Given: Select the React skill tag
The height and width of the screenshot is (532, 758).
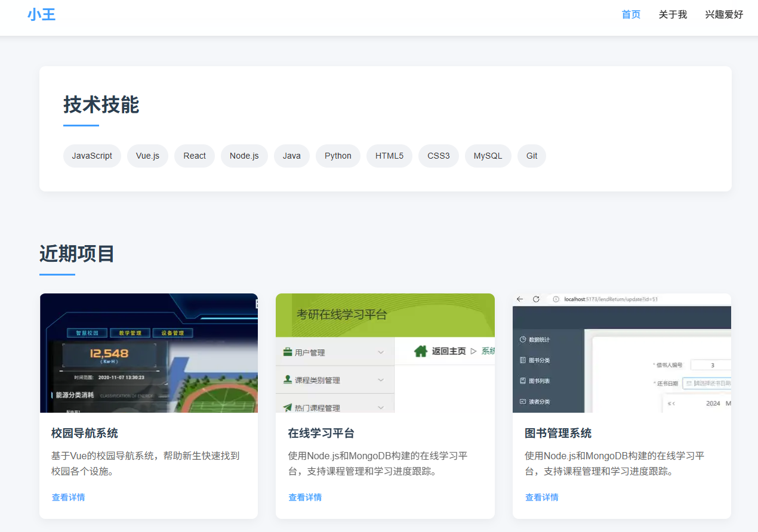Looking at the screenshot, I should [x=195, y=156].
